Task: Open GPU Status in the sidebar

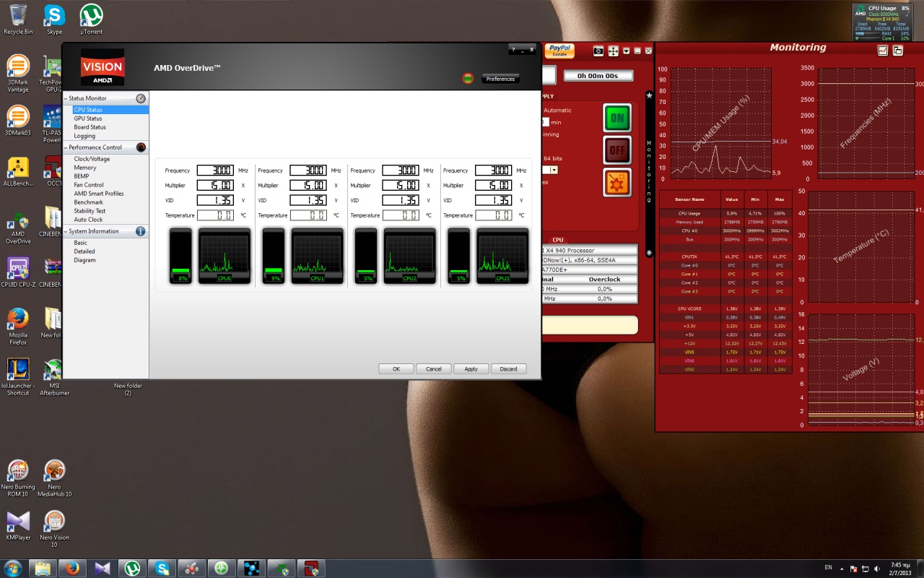Action: 88,118
